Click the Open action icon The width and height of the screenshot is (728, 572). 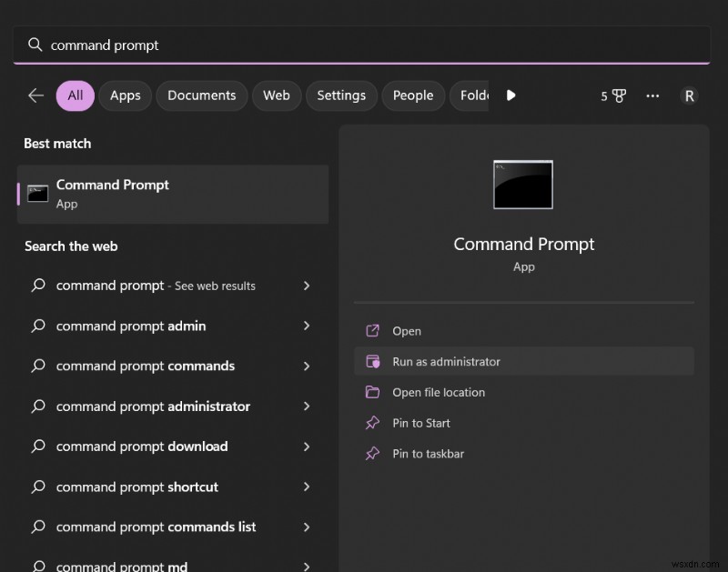pyautogui.click(x=372, y=331)
